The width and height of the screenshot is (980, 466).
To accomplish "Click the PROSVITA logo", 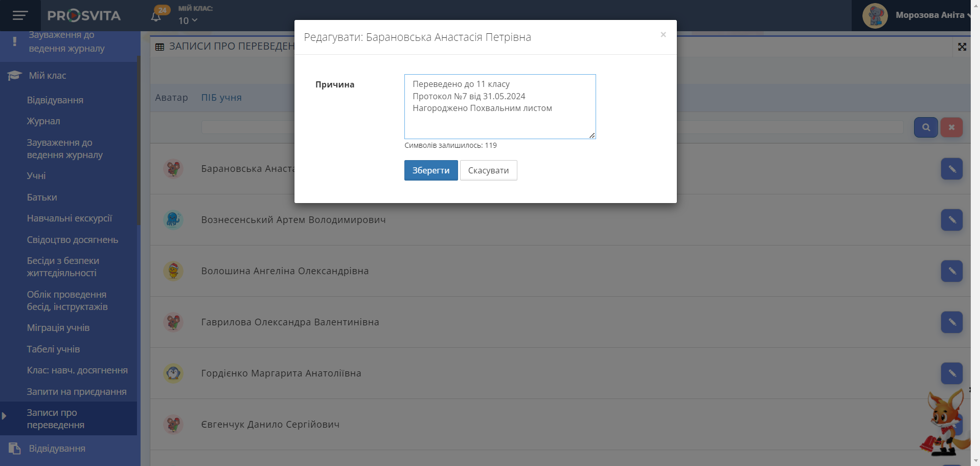I will [x=84, y=16].
